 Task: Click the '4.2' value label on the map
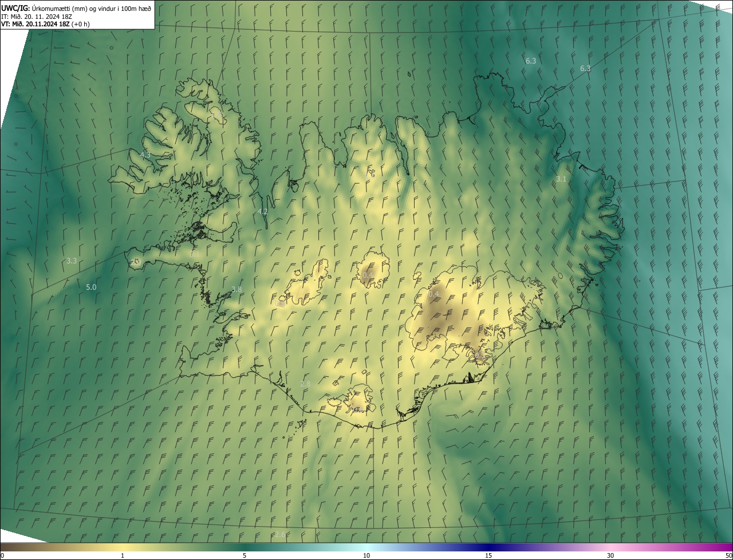[263, 211]
